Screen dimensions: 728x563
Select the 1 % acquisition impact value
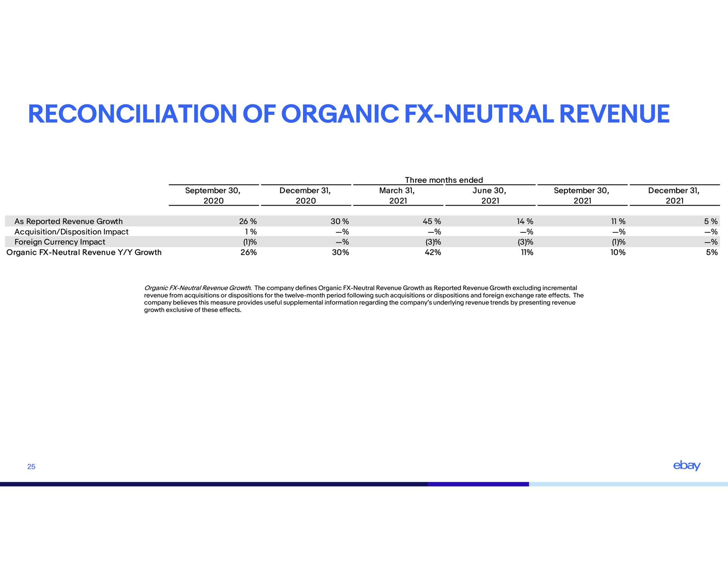pyautogui.click(x=251, y=232)
